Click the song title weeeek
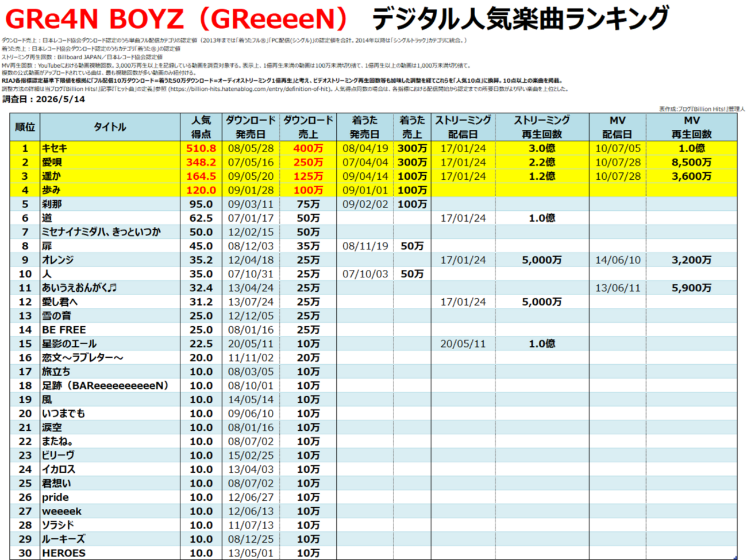The width and height of the screenshot is (747, 560). 61,511
